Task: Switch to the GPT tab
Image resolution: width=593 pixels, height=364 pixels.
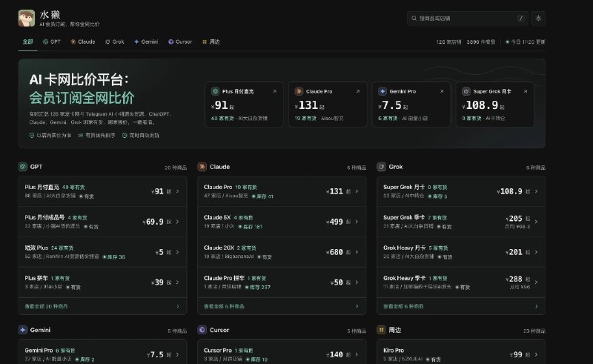Action: tap(51, 42)
